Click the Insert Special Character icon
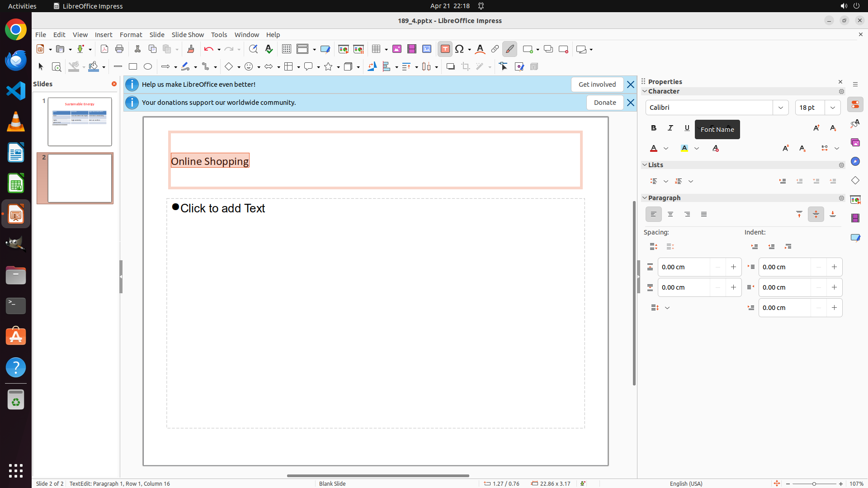This screenshot has height=488, width=868. (x=460, y=49)
